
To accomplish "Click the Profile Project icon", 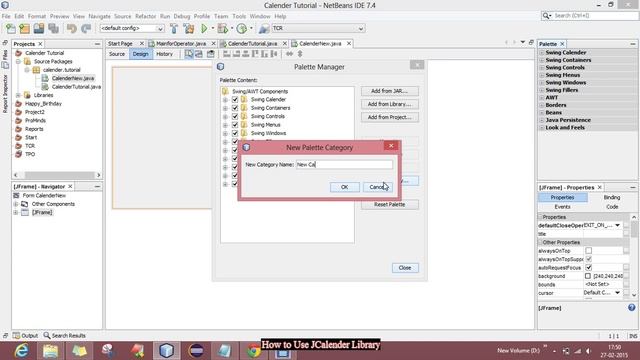I will pos(242,28).
